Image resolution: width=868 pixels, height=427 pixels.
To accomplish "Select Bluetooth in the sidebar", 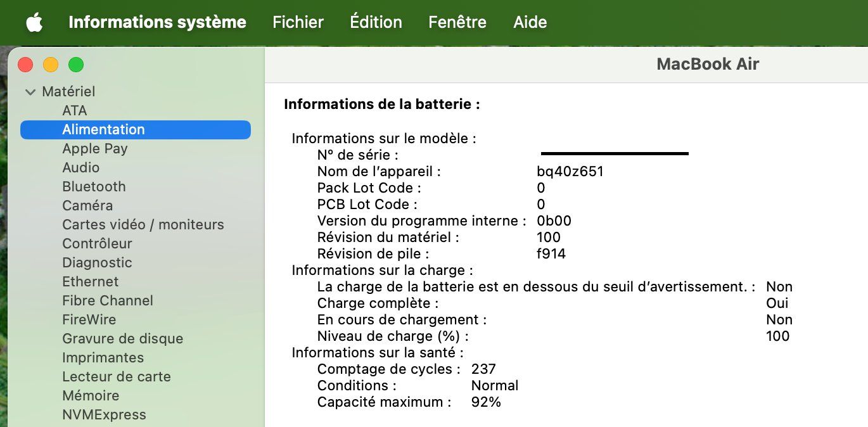I will pyautogui.click(x=94, y=187).
